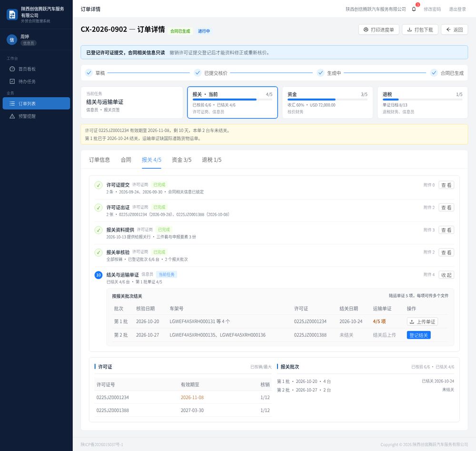Click 登记结关 for batch 第 2 批

(x=418, y=335)
